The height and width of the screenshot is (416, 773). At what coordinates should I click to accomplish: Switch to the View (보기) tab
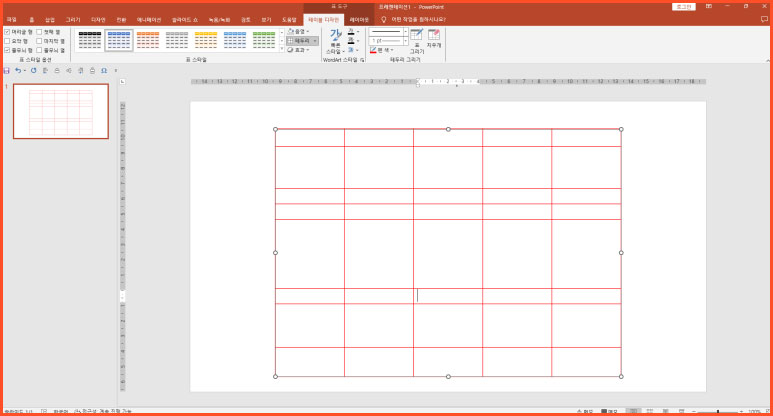[x=267, y=20]
